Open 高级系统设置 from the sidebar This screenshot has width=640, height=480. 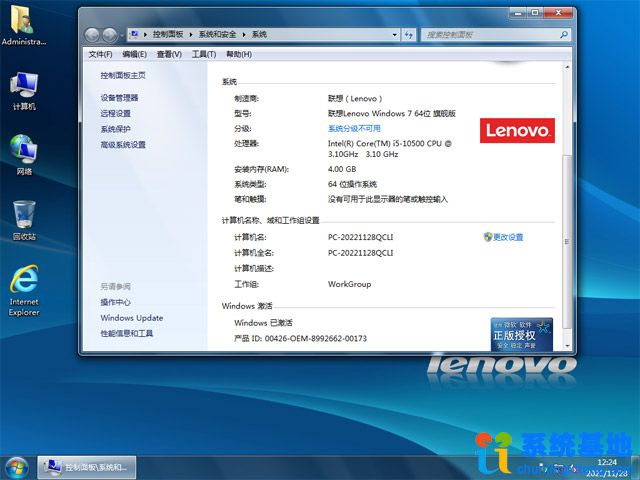tap(123, 144)
